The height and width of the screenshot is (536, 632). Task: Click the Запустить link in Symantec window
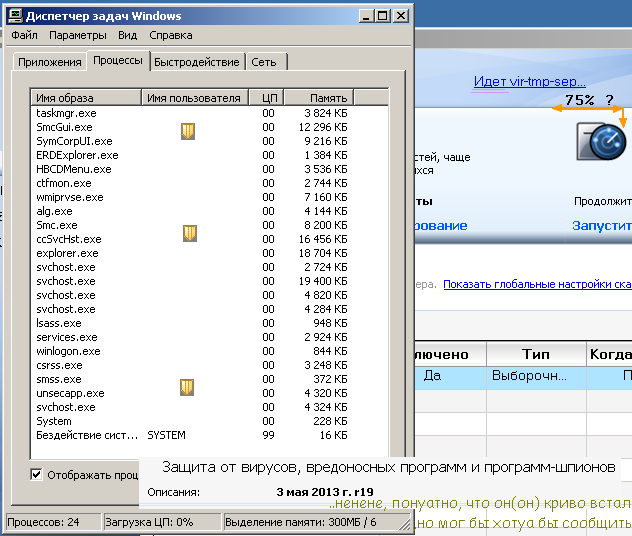pos(602,225)
